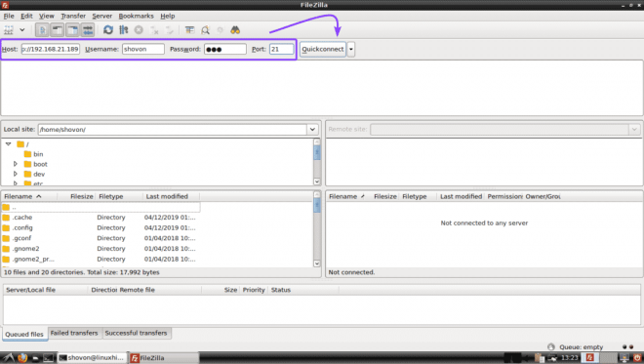Screen dimensions: 644x364
Task: Launch Firefox from the taskbar
Action: coord(22,358)
